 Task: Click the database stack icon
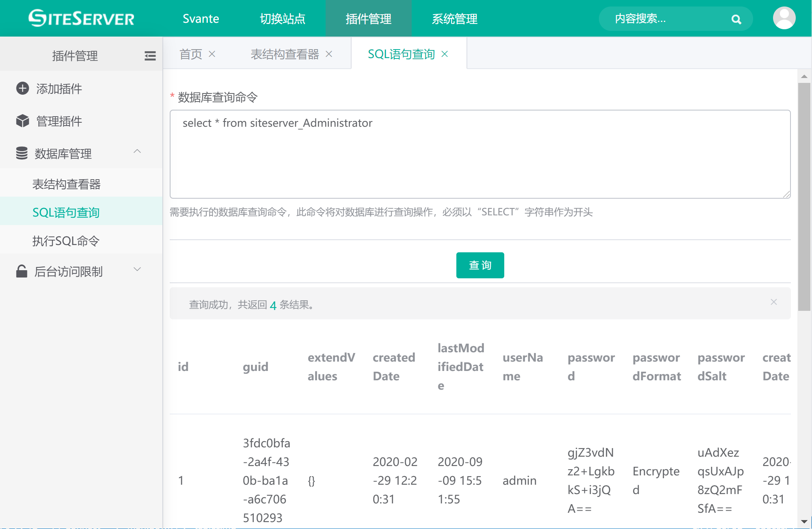coord(22,153)
